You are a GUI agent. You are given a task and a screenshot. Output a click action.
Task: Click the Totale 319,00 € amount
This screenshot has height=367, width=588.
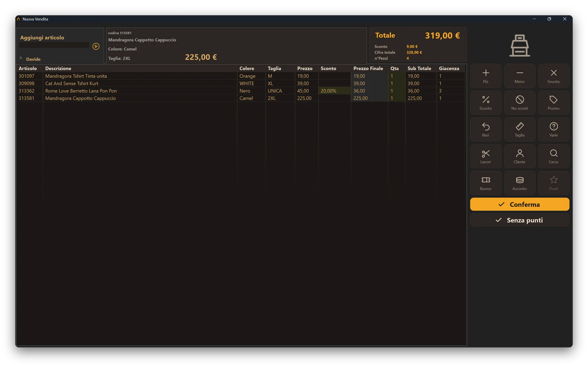point(442,36)
